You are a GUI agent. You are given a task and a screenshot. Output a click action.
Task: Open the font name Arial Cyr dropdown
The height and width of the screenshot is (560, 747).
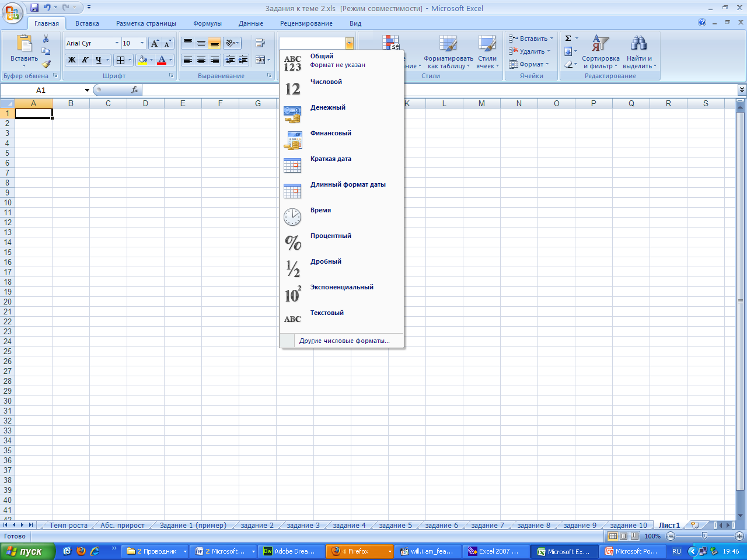[x=117, y=43]
